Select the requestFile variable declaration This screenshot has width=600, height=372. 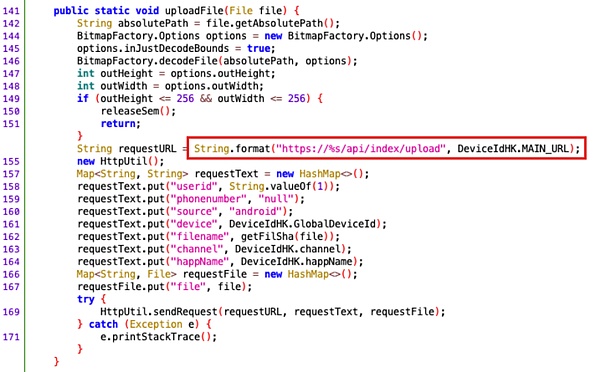(x=215, y=274)
